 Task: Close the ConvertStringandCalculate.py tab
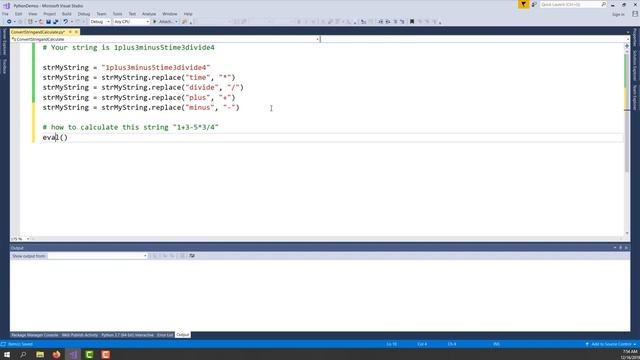coord(76,32)
